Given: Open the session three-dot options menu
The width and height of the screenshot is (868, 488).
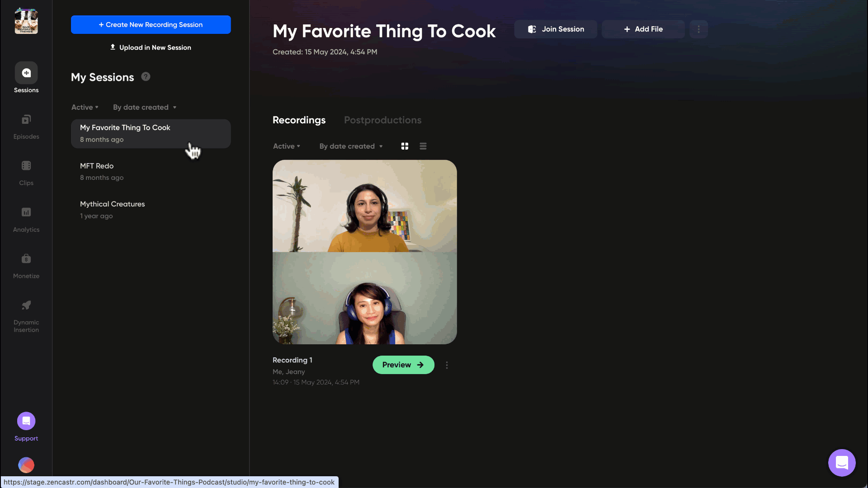Looking at the screenshot, I should (x=698, y=29).
